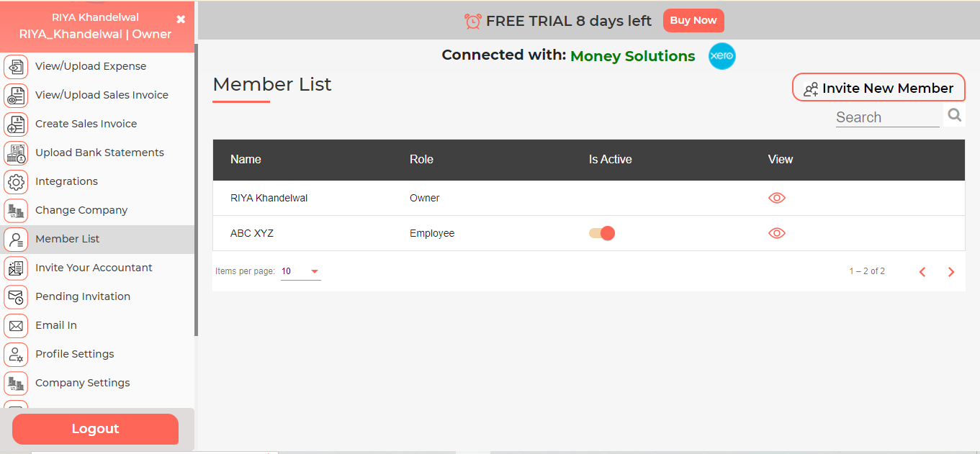The width and height of the screenshot is (980, 454).
Task: Click the Company Settings icon
Action: [16, 383]
